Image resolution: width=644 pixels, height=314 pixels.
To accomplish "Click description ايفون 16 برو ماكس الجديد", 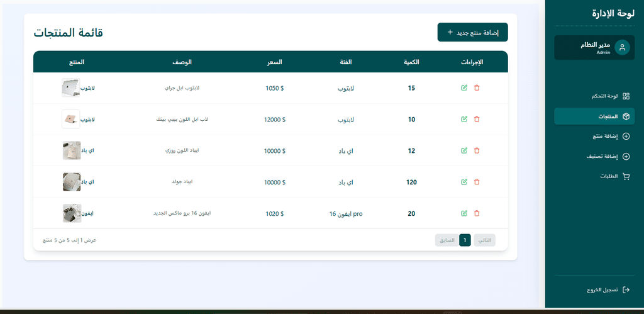I will [x=182, y=213].
